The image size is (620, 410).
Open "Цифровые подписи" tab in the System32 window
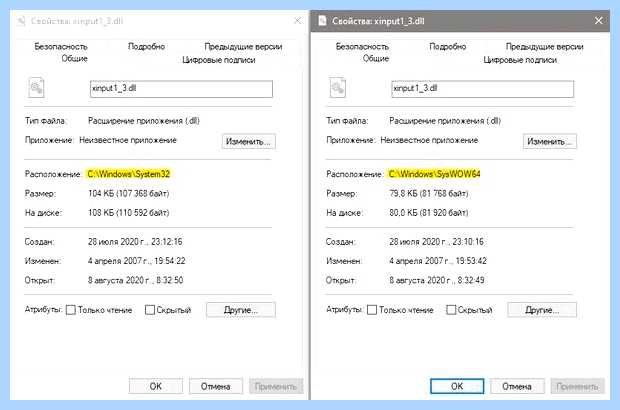(219, 60)
